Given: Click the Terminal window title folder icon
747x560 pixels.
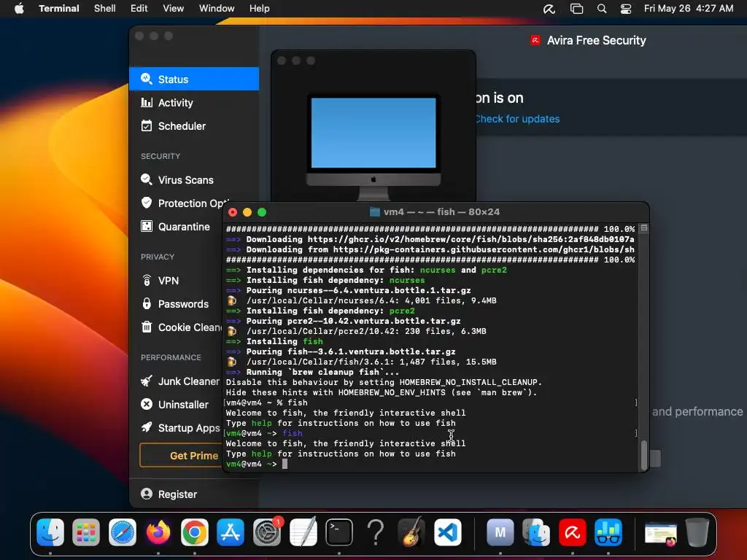Looking at the screenshot, I should coord(375,212).
